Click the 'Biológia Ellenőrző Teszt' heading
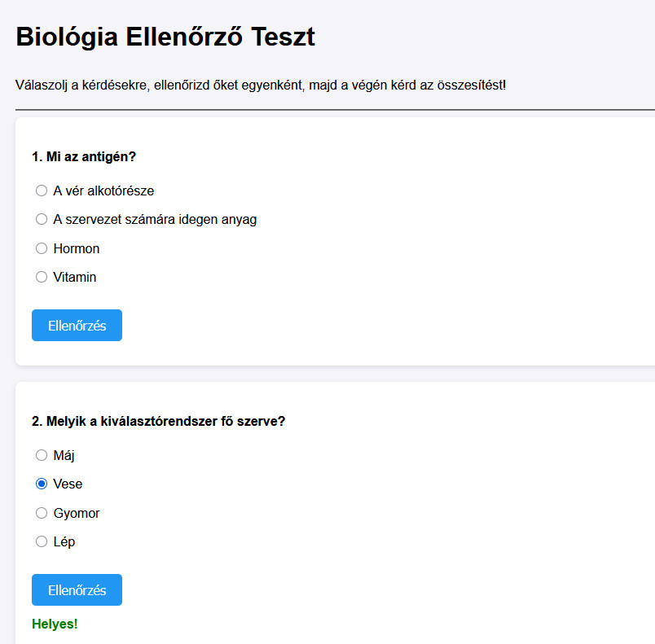655x644 pixels. coord(165,37)
